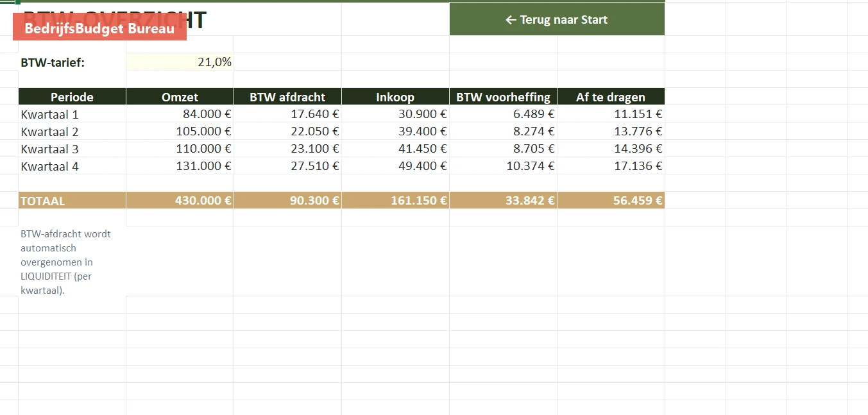Click the 131.000 € omzet cell
This screenshot has width=868, height=415.
(180, 166)
